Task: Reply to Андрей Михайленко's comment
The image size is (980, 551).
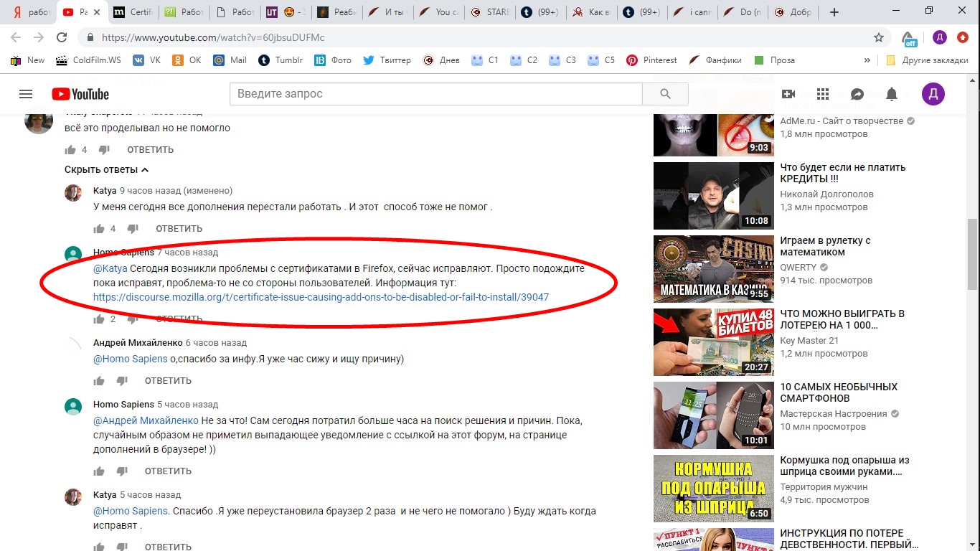Action: [168, 381]
